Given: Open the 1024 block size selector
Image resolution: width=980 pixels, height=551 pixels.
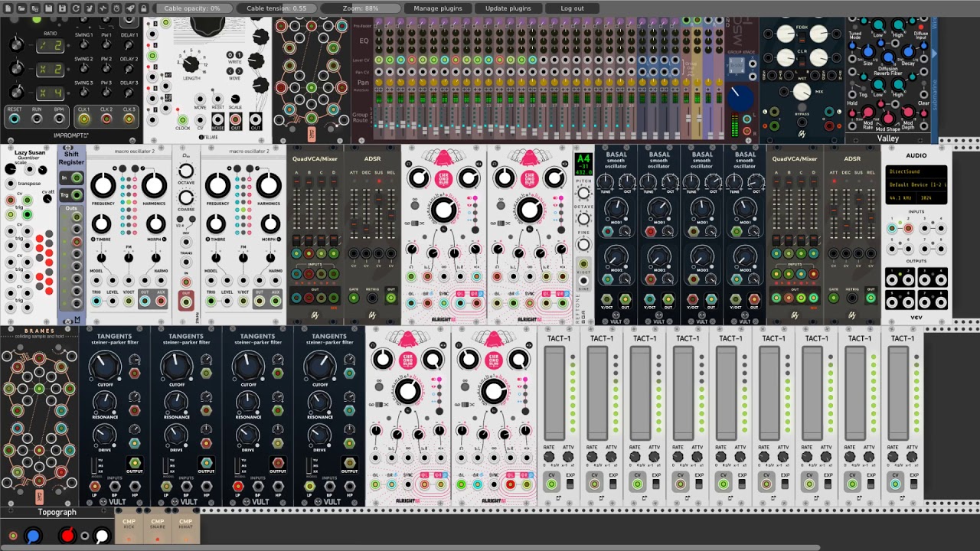Looking at the screenshot, I should (x=933, y=197).
